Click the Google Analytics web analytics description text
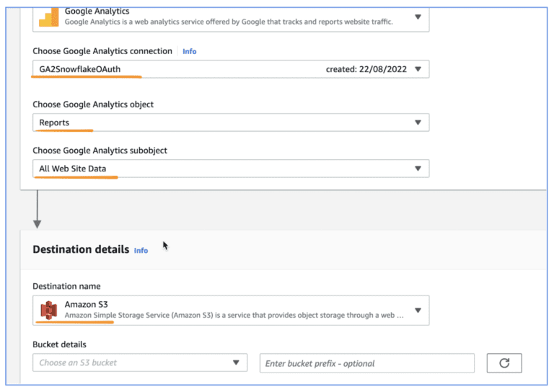The height and width of the screenshot is (392, 554). pos(229,22)
